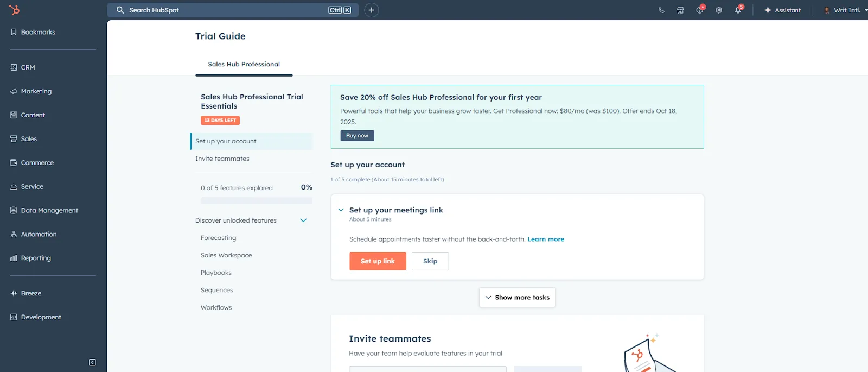Open the Data Management menu
The image size is (868, 372).
tap(44, 211)
